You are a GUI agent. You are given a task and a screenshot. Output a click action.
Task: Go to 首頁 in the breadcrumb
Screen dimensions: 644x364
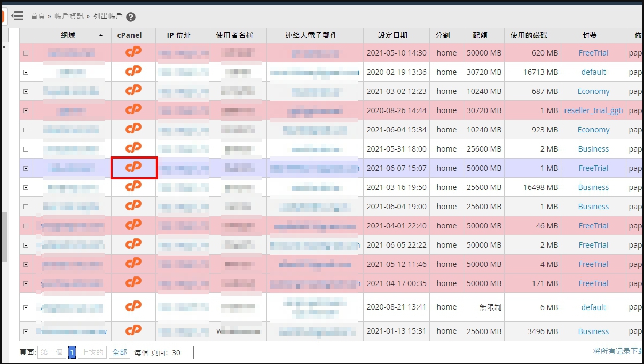click(37, 16)
